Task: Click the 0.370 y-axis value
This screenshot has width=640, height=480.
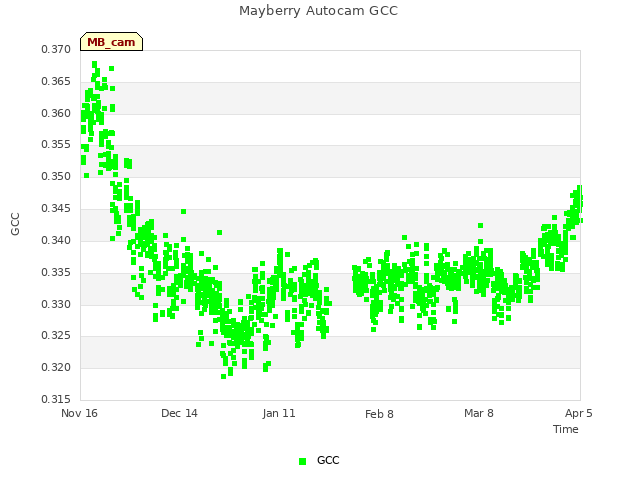Action: [56, 49]
